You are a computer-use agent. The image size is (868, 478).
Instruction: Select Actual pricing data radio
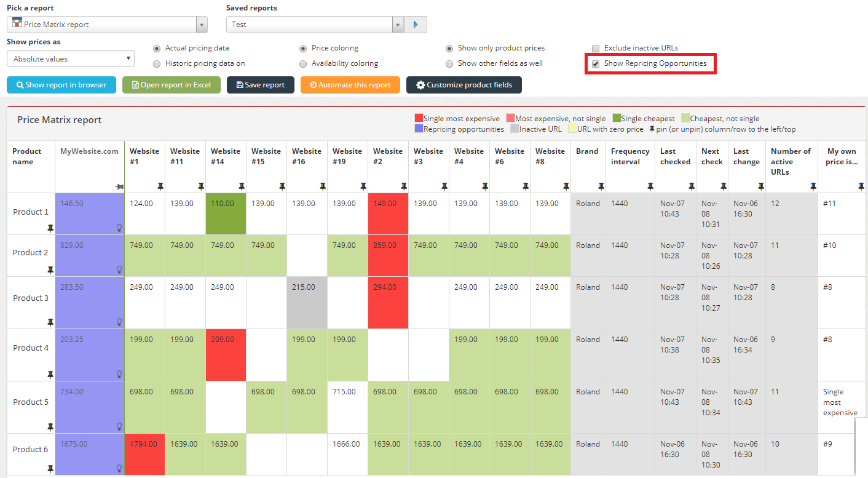[x=157, y=48]
